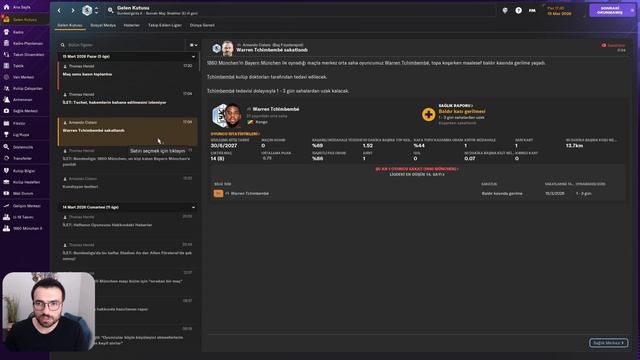
Task: Open inbox filter dropdown beside search
Action: 193,45
